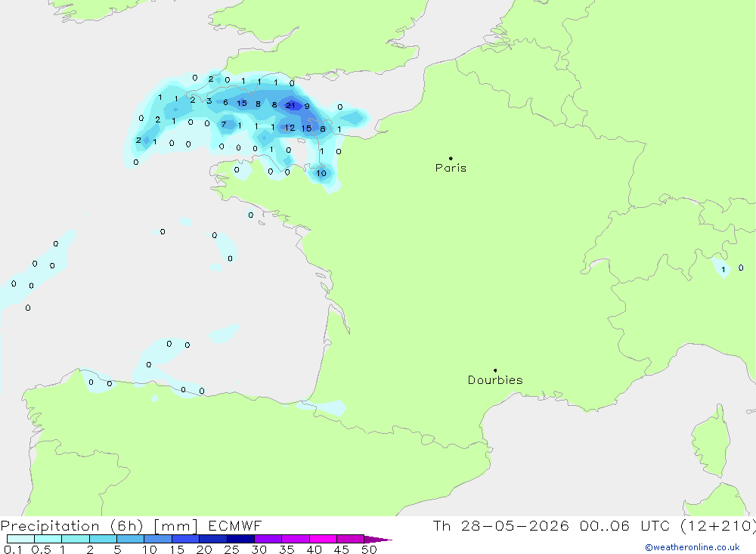
Task: Click the 'Precipitation (6h) [mm] ECMWF' title
Action: tap(131, 525)
